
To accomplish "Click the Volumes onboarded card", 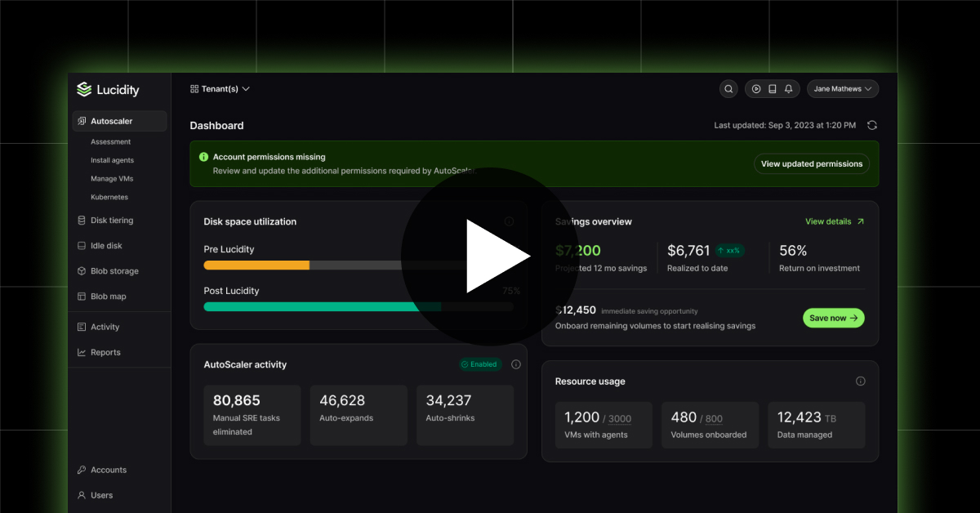I will point(710,425).
